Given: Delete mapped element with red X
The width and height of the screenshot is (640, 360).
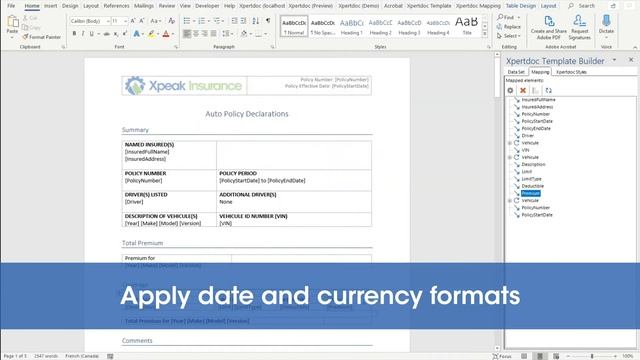Looking at the screenshot, I should pyautogui.click(x=523, y=90).
